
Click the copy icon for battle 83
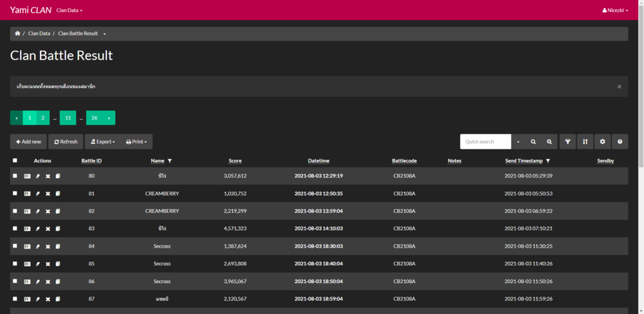tap(57, 228)
